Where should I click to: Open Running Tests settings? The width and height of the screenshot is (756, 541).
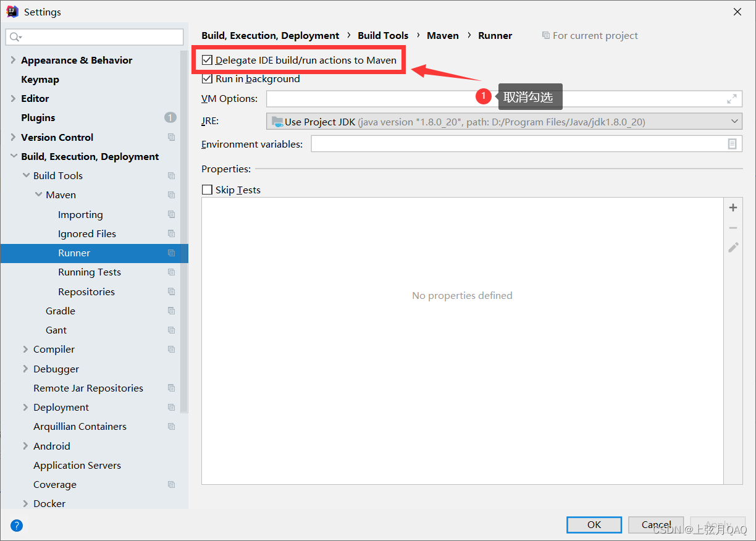[90, 272]
